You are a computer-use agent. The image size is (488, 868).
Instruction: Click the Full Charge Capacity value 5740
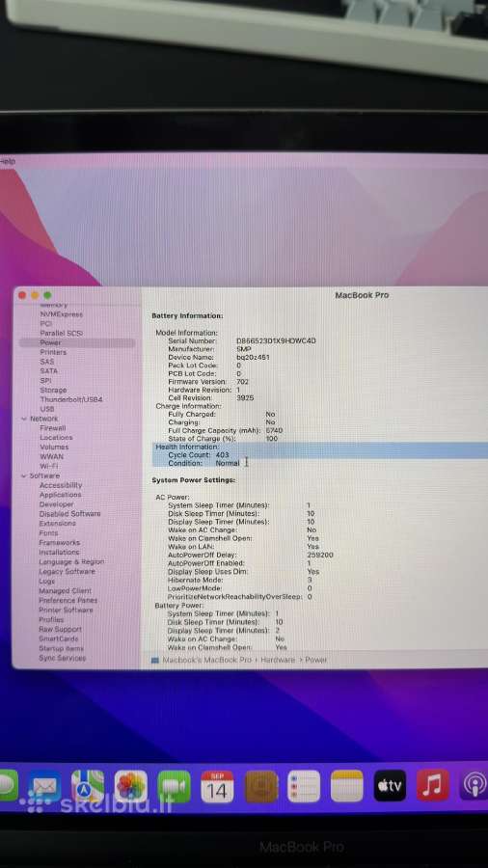point(275,430)
